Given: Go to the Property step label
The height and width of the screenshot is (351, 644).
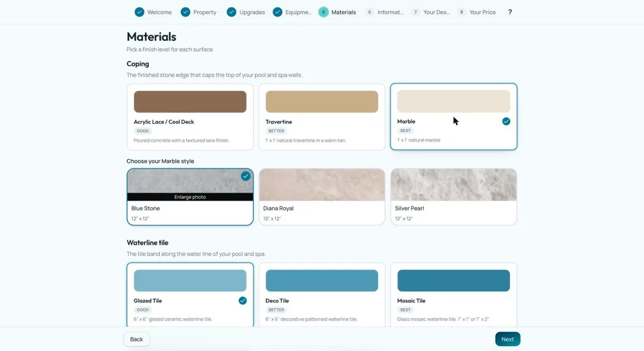Looking at the screenshot, I should coord(204,12).
